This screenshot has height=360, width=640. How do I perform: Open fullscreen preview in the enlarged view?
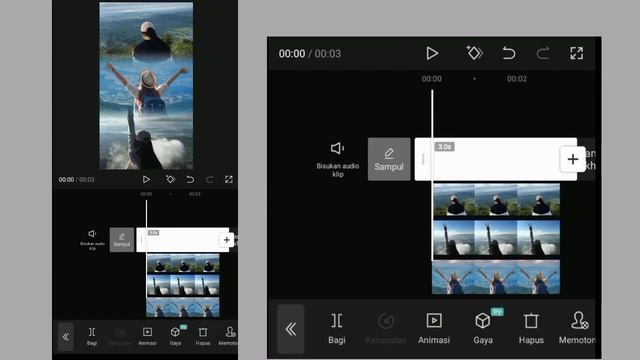pos(576,53)
